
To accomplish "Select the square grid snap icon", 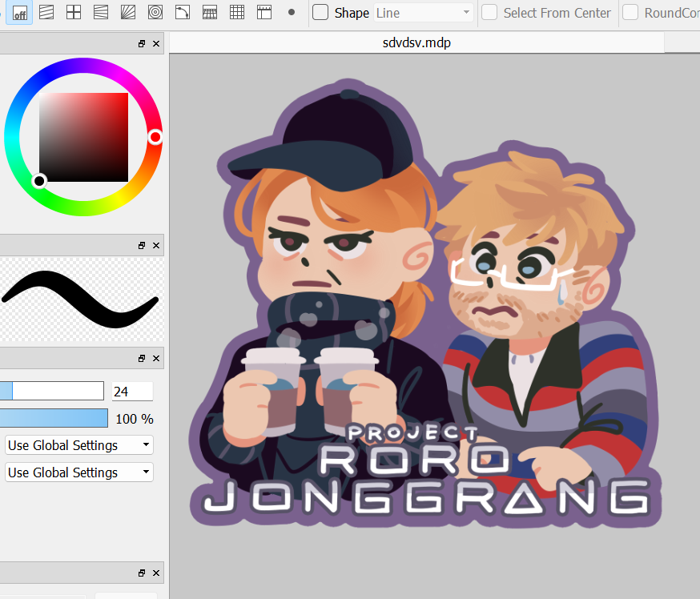I will pyautogui.click(x=237, y=13).
